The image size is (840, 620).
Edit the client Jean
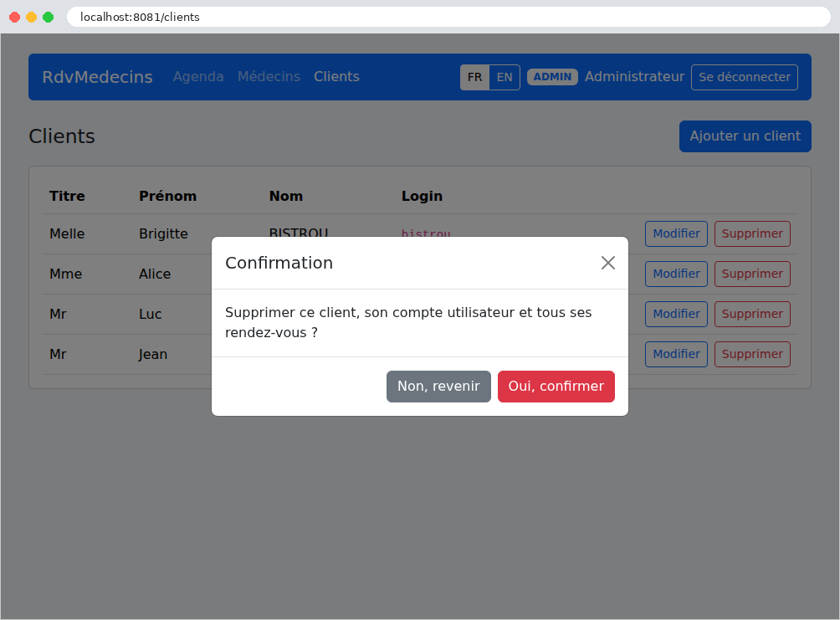[x=676, y=354]
